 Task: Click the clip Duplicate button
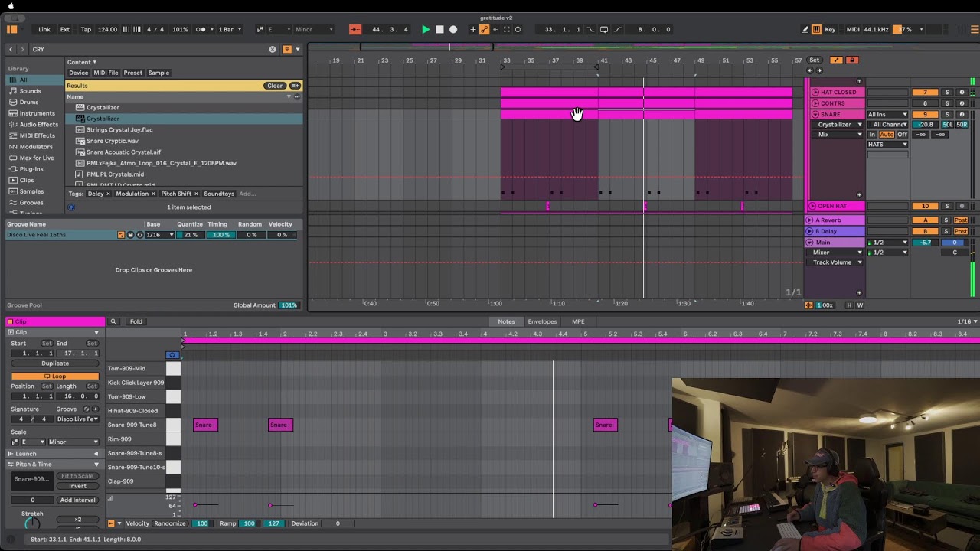(x=55, y=364)
